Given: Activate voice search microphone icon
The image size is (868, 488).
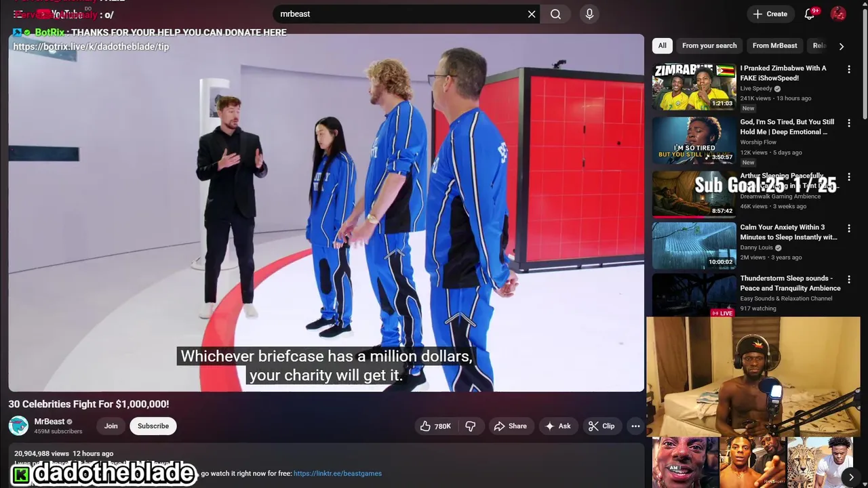Looking at the screenshot, I should 589,14.
